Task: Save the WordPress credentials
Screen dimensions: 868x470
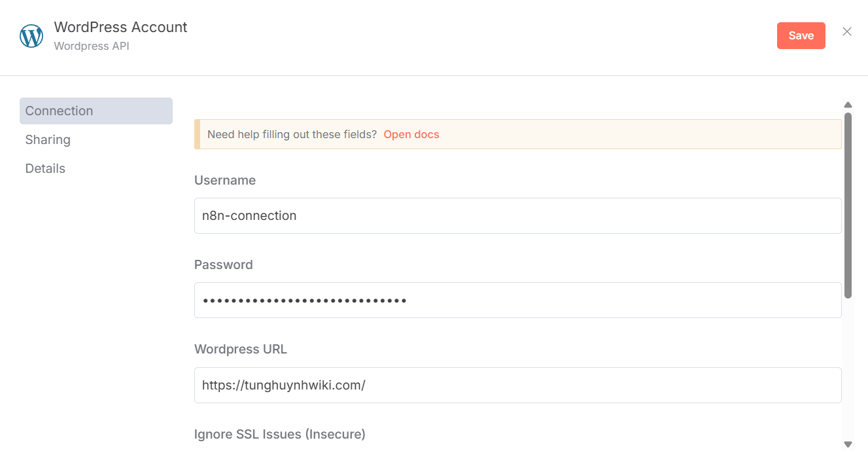Action: coord(801,36)
